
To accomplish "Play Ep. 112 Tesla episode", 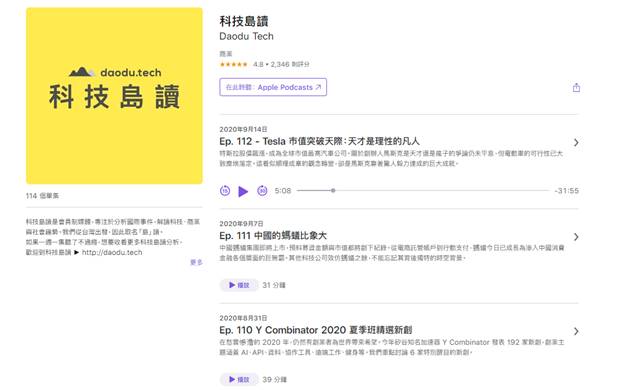I will click(x=243, y=191).
